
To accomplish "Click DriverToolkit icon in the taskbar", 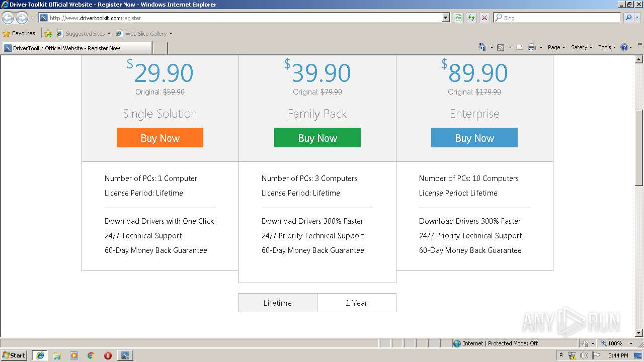I will (x=125, y=355).
